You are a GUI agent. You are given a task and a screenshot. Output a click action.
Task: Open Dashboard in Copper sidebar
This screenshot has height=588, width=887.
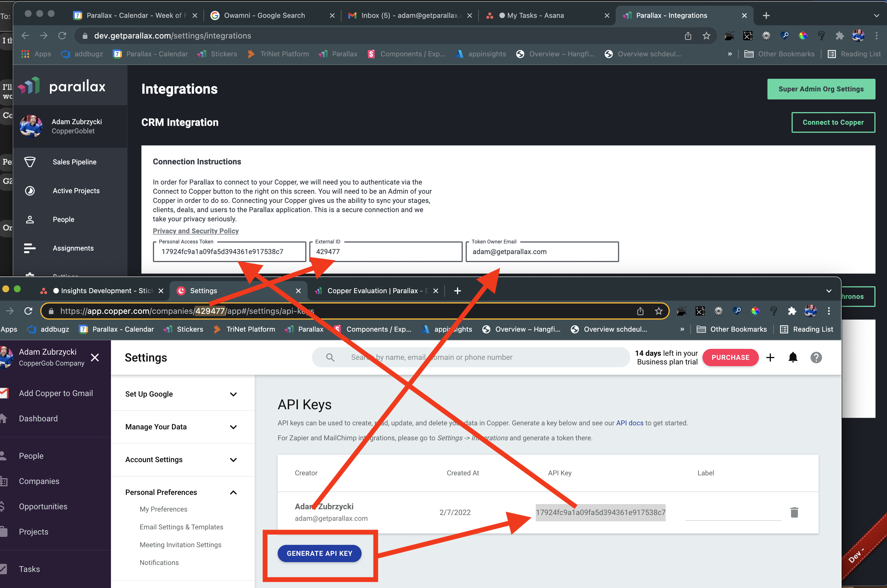coord(38,418)
